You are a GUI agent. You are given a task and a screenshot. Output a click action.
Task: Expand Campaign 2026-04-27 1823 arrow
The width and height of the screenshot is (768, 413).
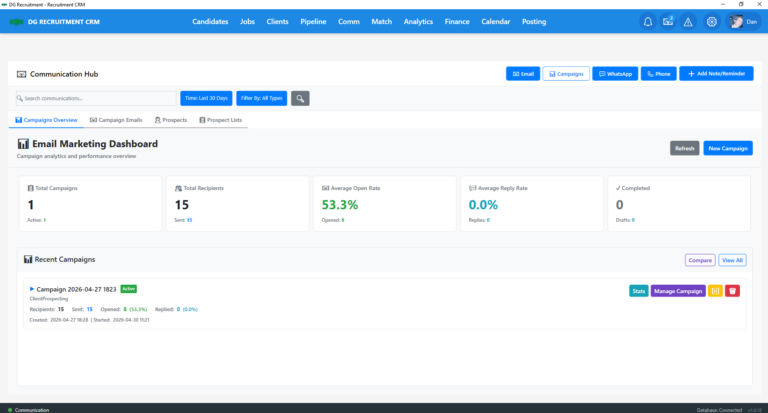coord(32,289)
